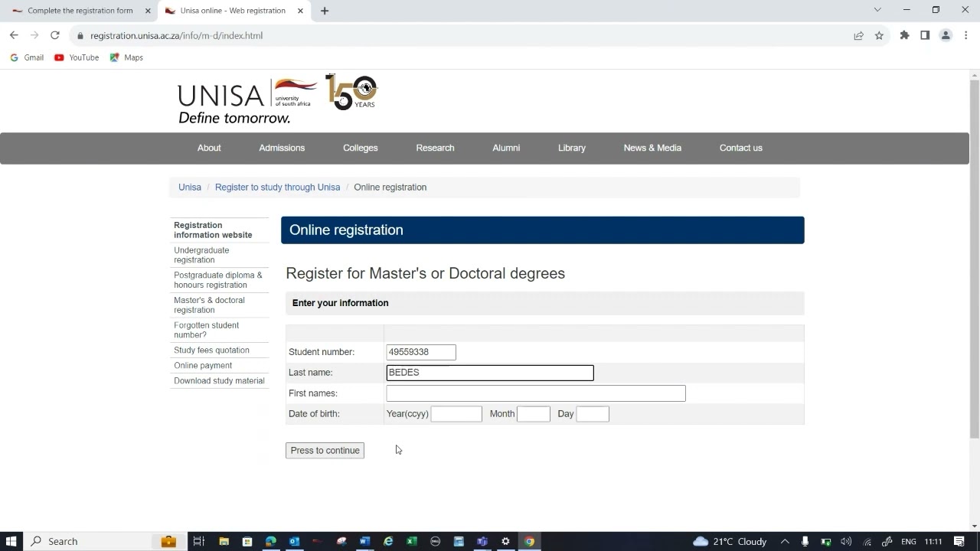Open Chrome three-dot menu

(966, 35)
